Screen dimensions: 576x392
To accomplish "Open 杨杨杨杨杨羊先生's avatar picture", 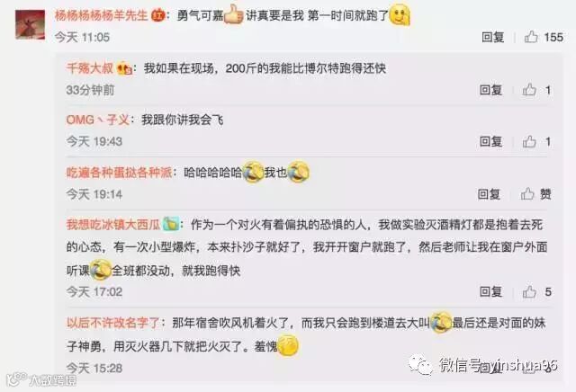I will [x=30, y=24].
